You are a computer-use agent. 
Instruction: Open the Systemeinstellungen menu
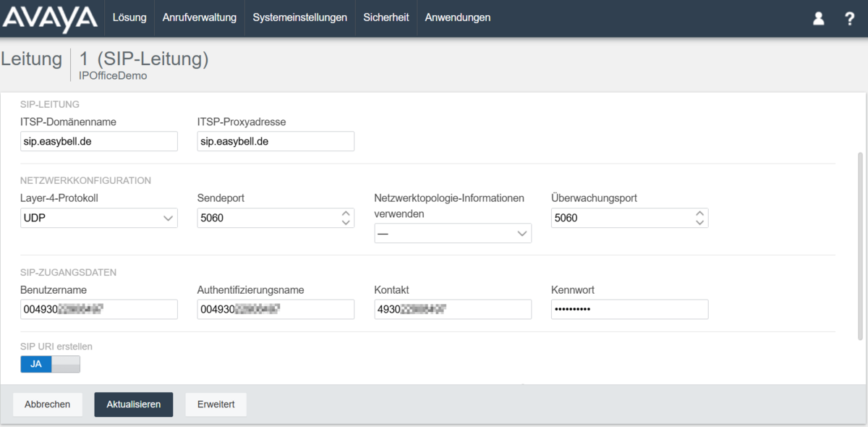[x=299, y=18]
